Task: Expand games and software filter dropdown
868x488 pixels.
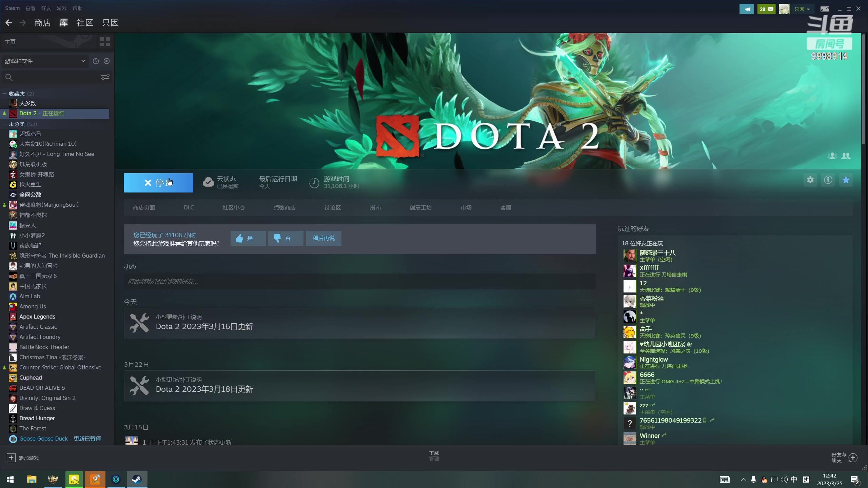Action: click(x=45, y=61)
